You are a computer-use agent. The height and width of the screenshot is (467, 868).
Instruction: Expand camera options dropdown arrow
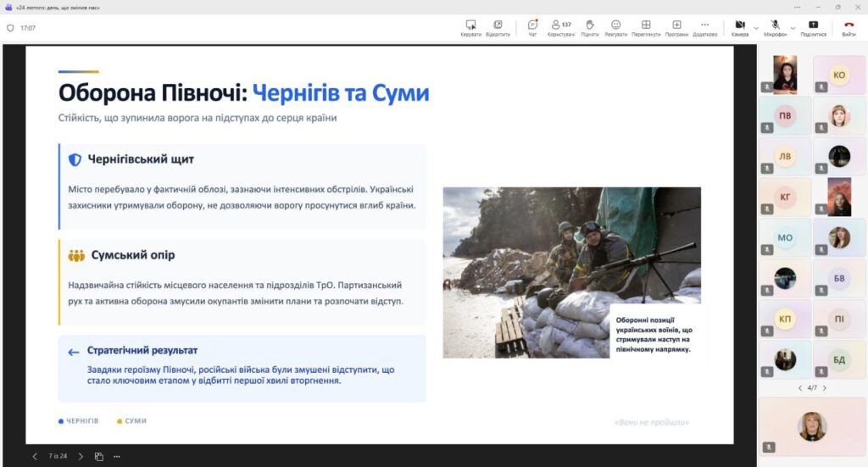coord(756,27)
